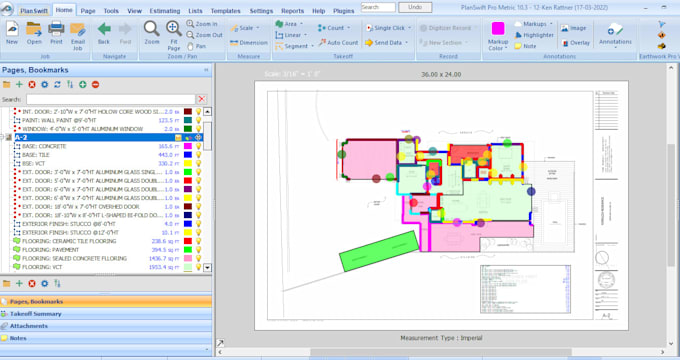Select the Highlighter annotation tool
680x360 pixels.
(x=534, y=35)
